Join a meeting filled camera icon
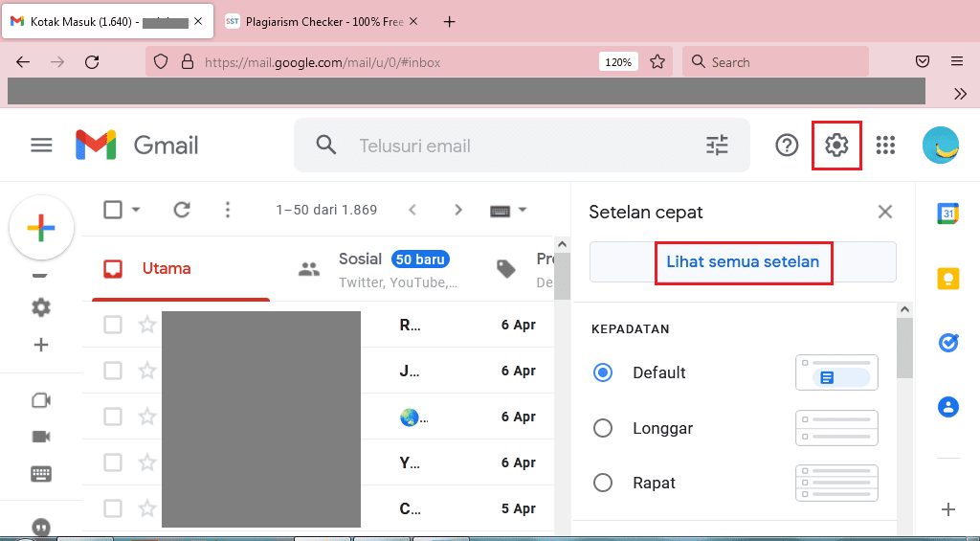 tap(41, 437)
